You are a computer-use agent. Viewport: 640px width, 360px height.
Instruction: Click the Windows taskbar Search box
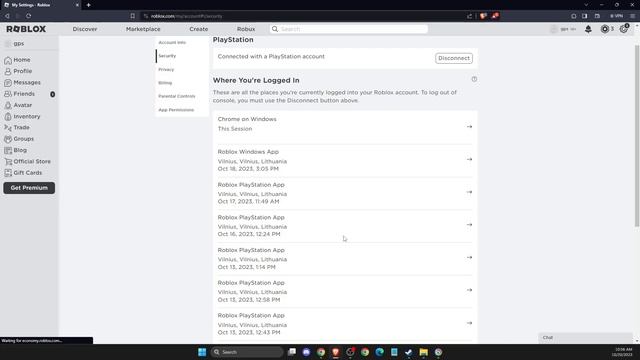(247, 352)
